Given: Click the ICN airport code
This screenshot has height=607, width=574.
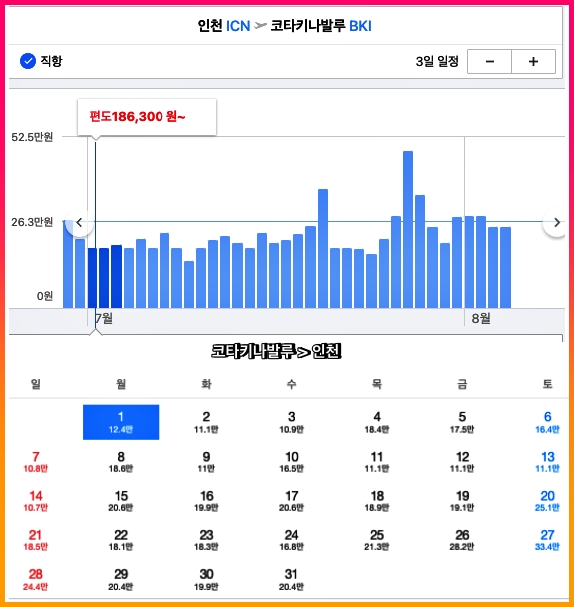Looking at the screenshot, I should point(238,26).
